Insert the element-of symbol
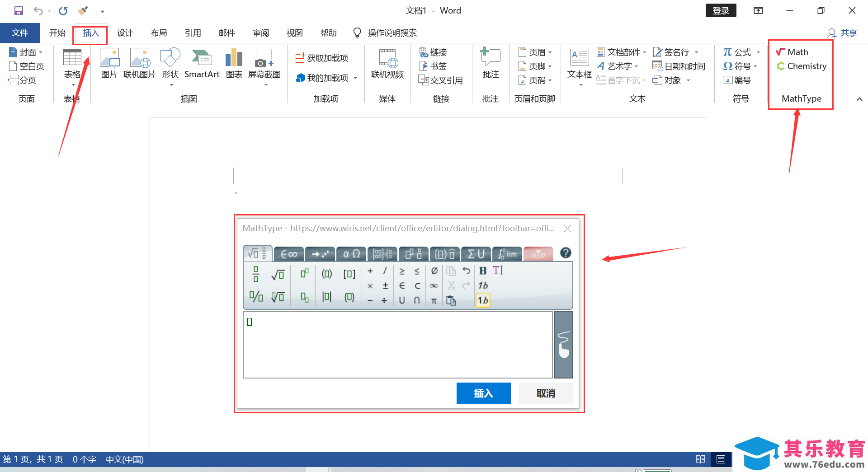The width and height of the screenshot is (868, 472). pos(402,285)
